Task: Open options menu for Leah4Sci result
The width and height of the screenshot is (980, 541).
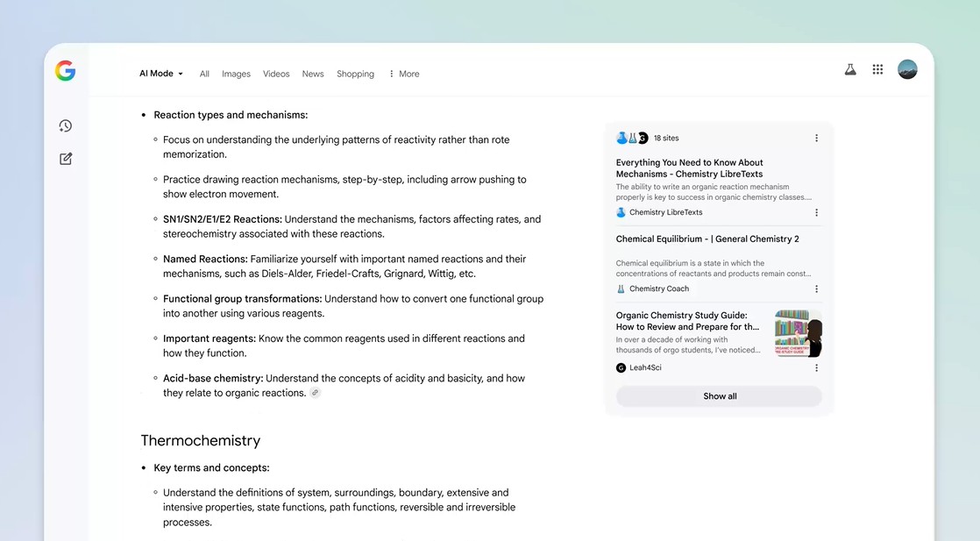Action: (x=816, y=368)
